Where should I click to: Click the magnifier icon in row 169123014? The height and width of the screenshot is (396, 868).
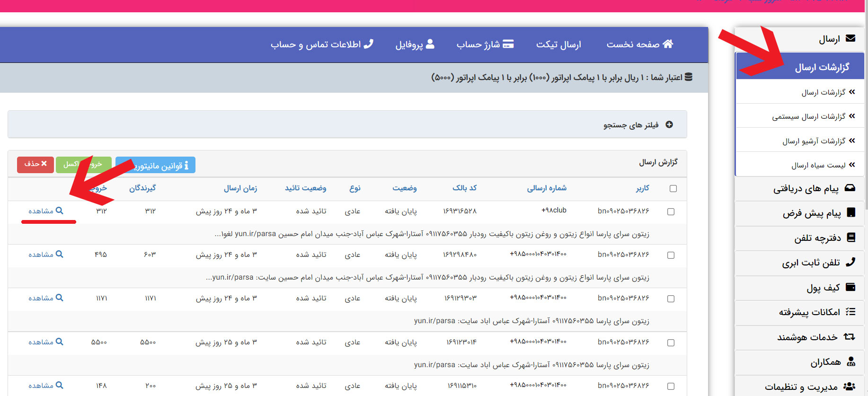click(59, 342)
